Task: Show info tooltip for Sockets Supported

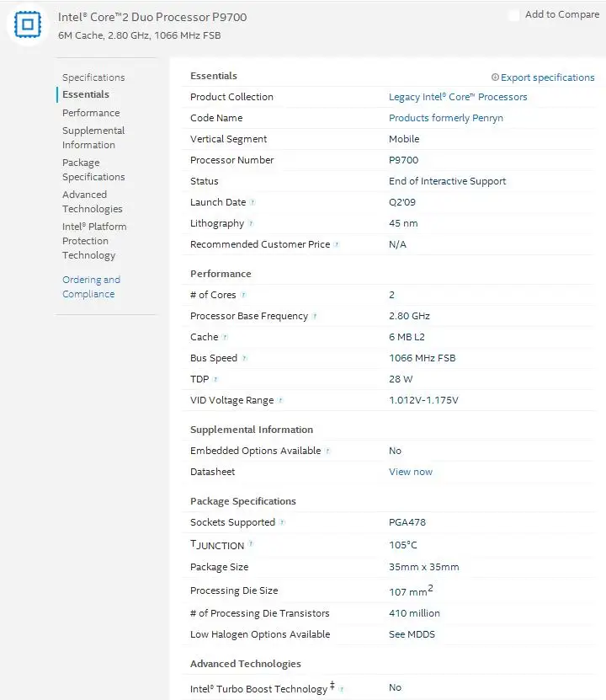Action: 282,522
